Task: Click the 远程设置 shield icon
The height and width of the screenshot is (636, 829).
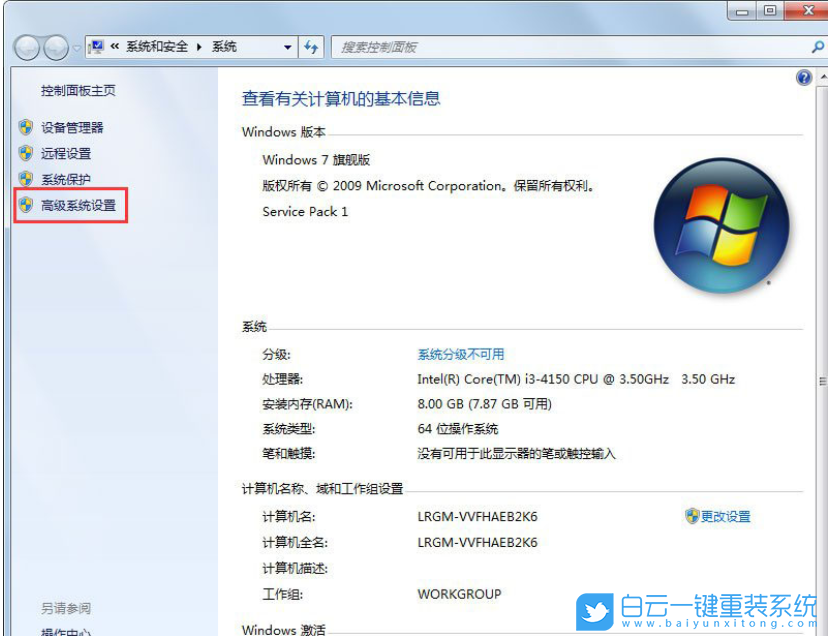Action: (23, 153)
